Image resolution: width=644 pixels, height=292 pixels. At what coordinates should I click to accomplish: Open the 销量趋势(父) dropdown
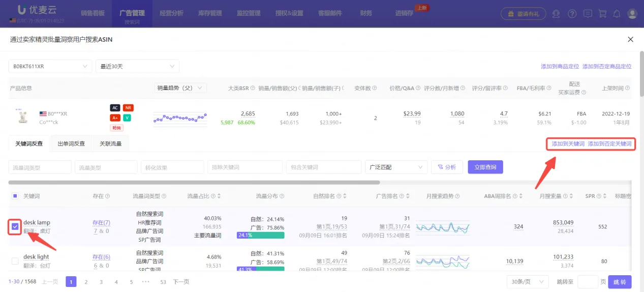pos(180,88)
